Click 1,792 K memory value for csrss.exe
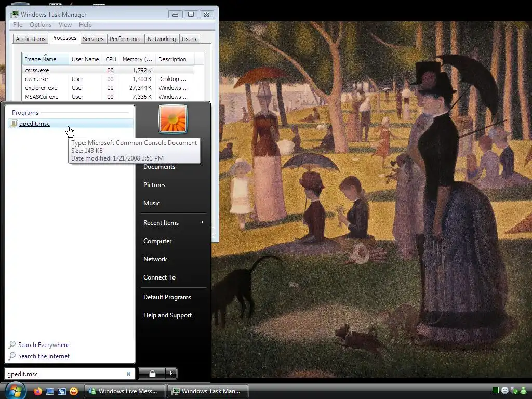The width and height of the screenshot is (532, 399). pyautogui.click(x=142, y=70)
